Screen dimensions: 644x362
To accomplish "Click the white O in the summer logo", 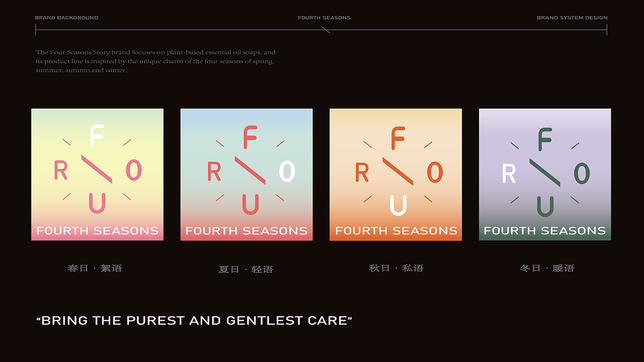I will [287, 171].
